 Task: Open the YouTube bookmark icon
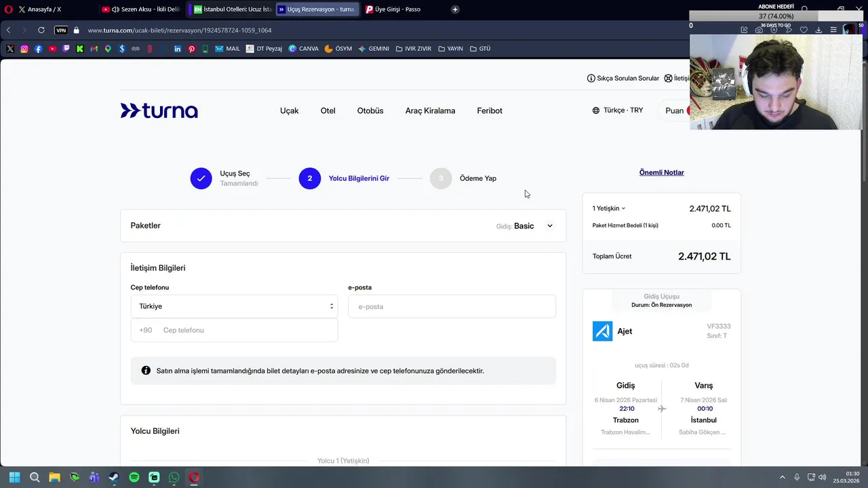[x=52, y=49]
